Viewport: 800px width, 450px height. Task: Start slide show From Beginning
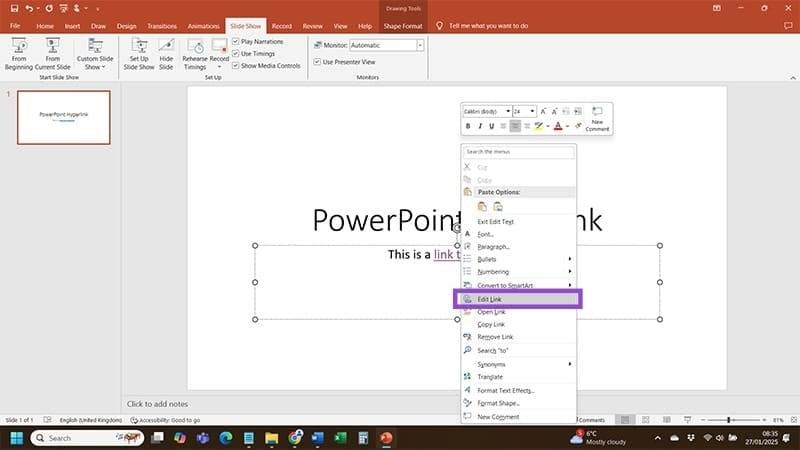tap(19, 54)
